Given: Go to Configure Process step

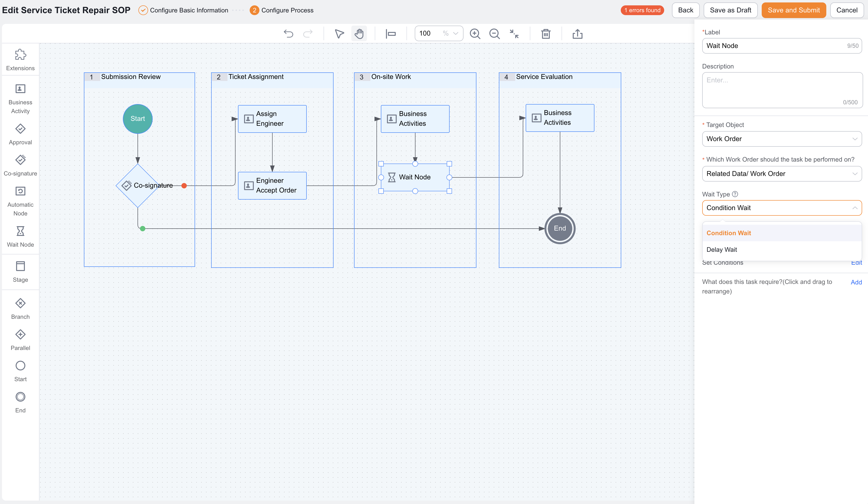Looking at the screenshot, I should (282, 10).
